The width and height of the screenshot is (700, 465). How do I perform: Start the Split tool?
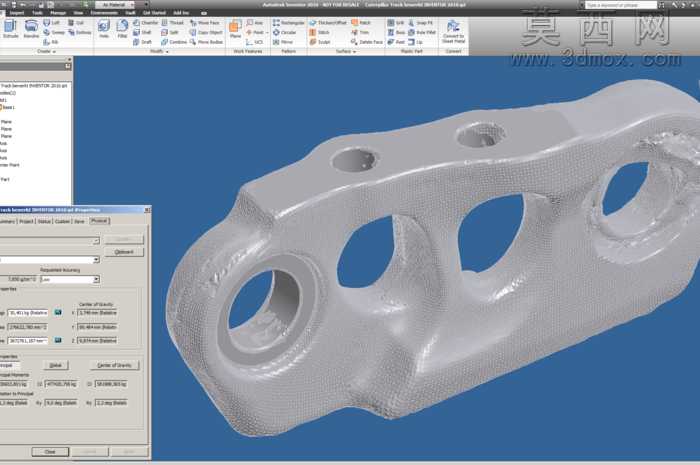pos(170,33)
